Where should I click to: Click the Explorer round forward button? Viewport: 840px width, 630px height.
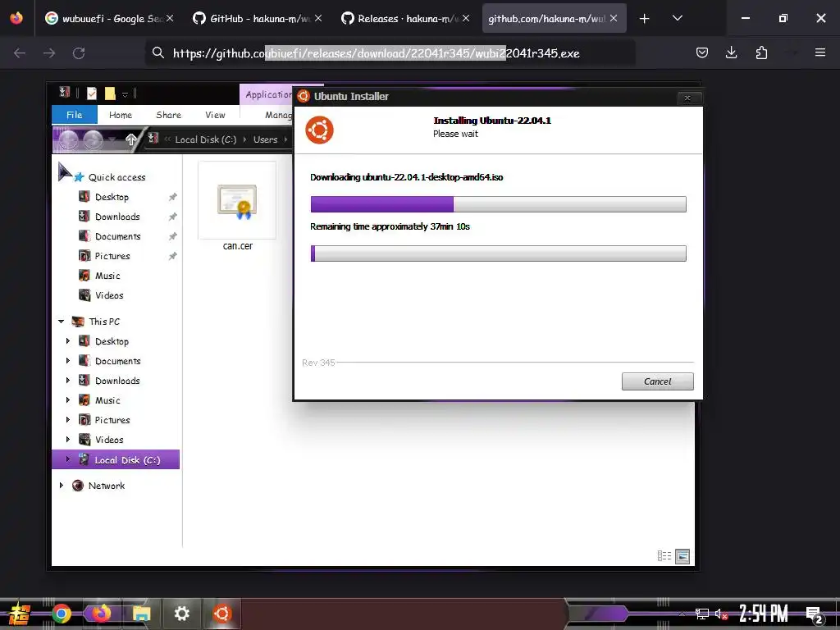tap(94, 139)
